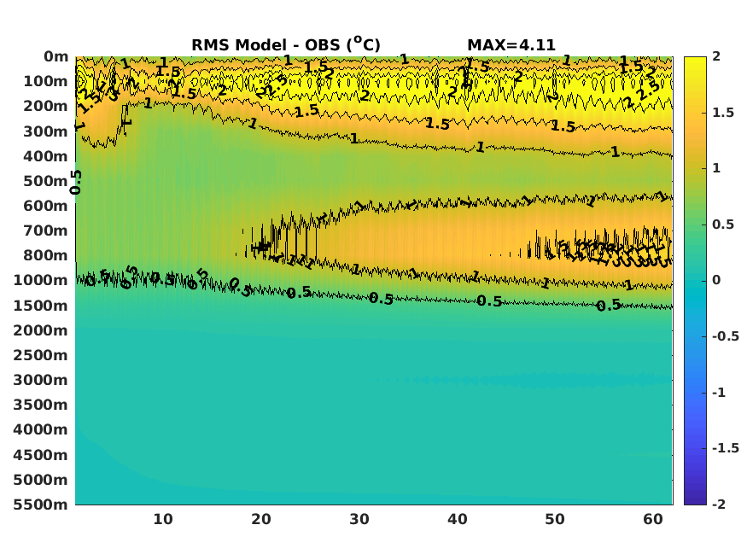This screenshot has height=560, width=747.
Task: Select the "1000m" depth axis label
Action: click(x=41, y=280)
